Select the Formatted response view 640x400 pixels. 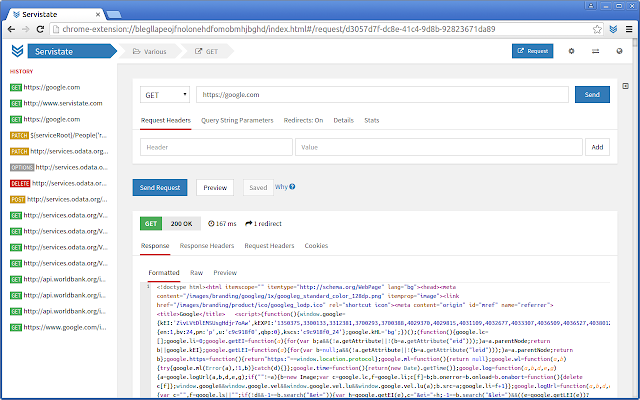(164, 272)
